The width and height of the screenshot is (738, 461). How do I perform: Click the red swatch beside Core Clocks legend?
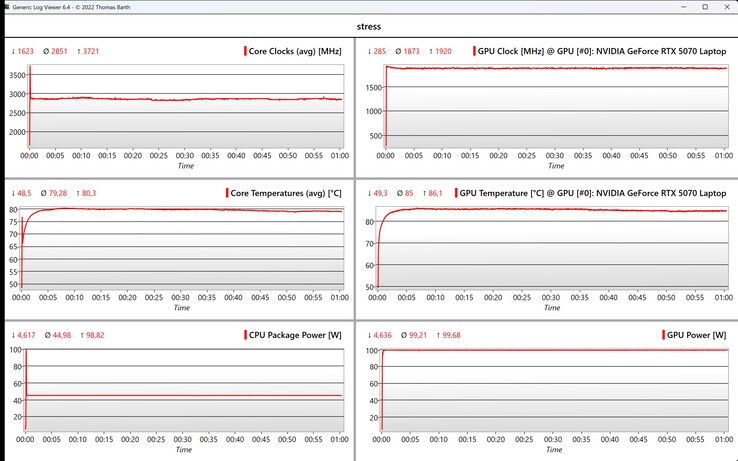pyautogui.click(x=245, y=51)
